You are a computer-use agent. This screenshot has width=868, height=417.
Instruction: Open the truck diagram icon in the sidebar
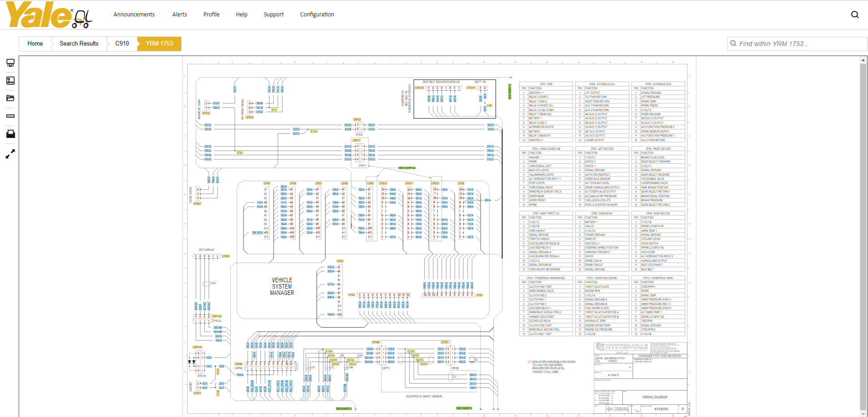tap(10, 63)
